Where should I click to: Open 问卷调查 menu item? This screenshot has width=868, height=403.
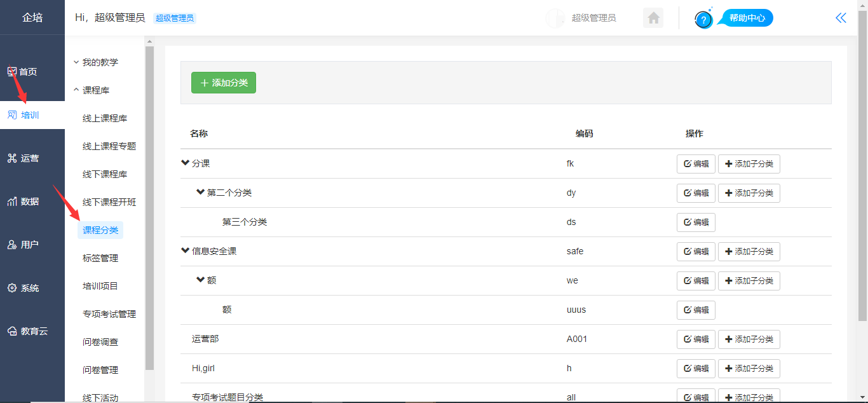100,342
